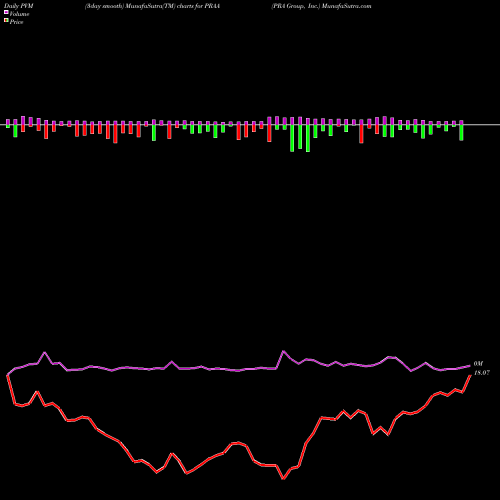
Task: Click the Price legend color swatch
Action: (6, 21)
